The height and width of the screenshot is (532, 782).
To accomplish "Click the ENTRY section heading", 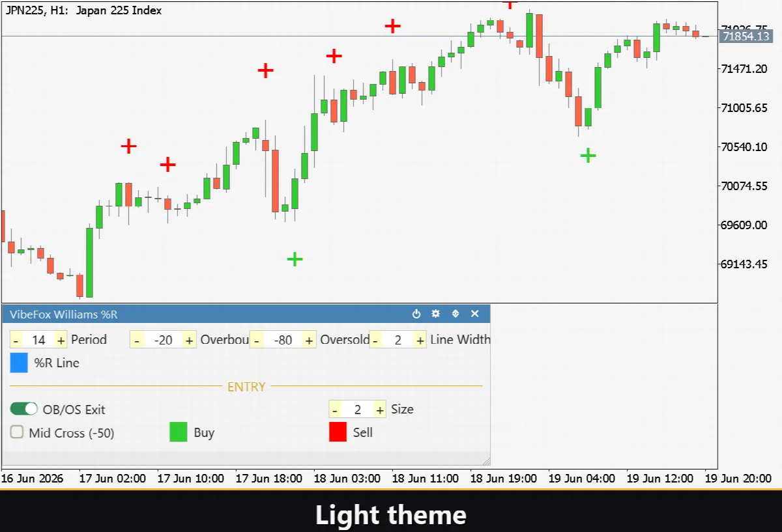I will click(x=246, y=387).
